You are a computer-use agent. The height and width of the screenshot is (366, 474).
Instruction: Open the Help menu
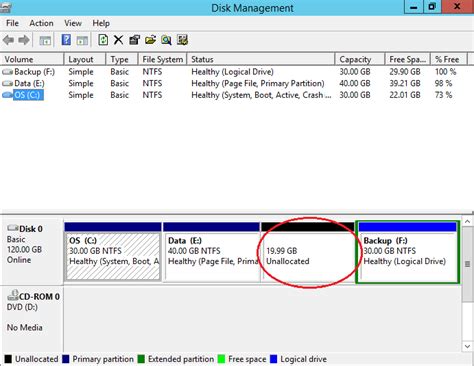click(101, 23)
